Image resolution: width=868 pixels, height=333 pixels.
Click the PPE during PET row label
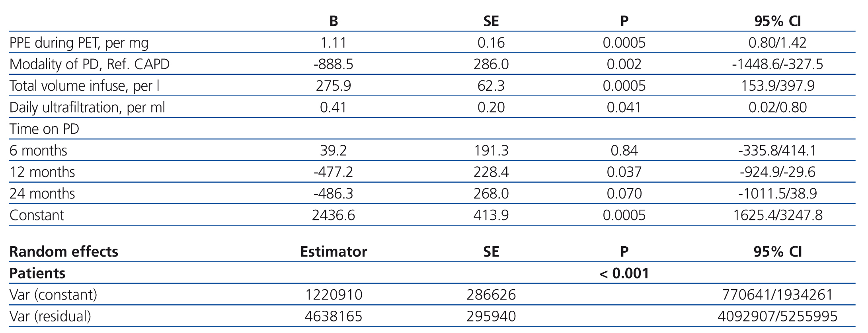[79, 43]
